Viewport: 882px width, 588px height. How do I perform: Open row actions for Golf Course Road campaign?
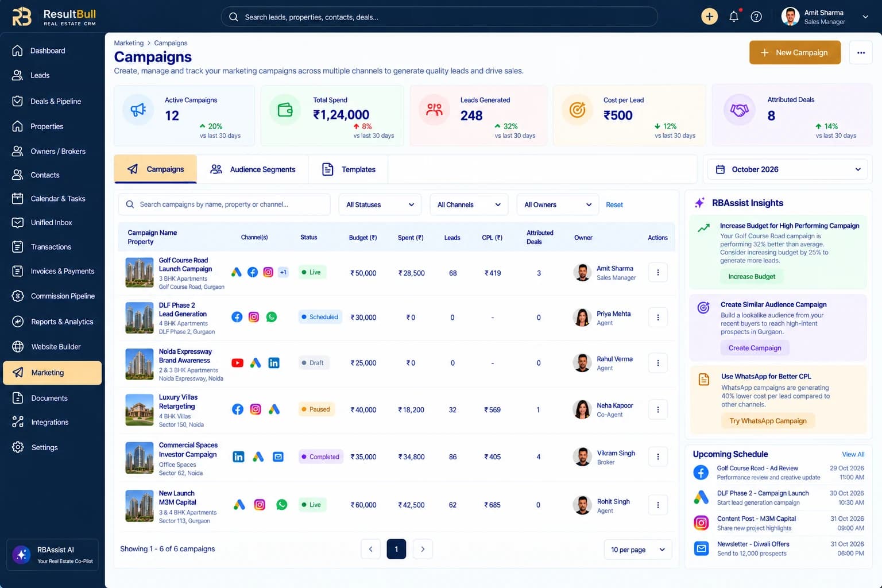click(x=658, y=273)
